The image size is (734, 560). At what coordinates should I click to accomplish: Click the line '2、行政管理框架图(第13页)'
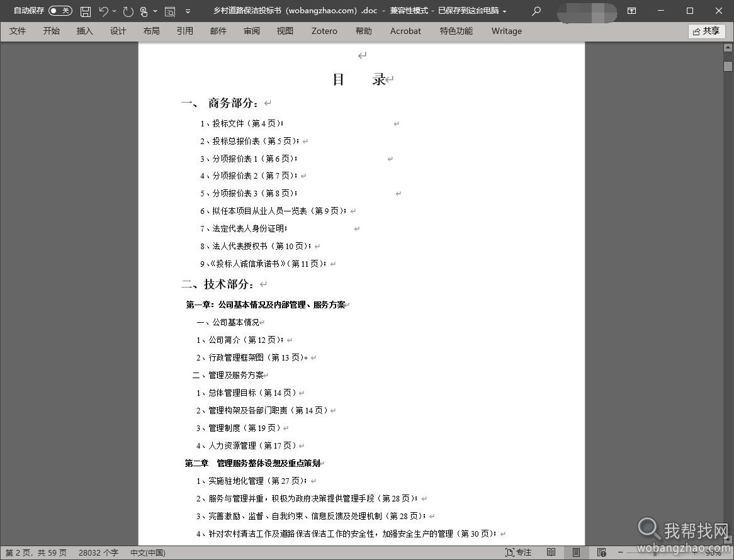tap(252, 357)
